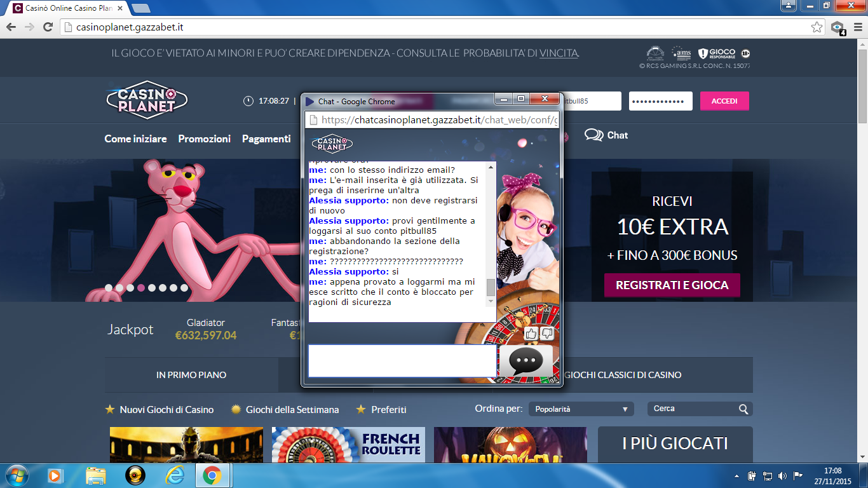Click the I PIÙ GIOCATI panel header
868x488 pixels.
[675, 444]
